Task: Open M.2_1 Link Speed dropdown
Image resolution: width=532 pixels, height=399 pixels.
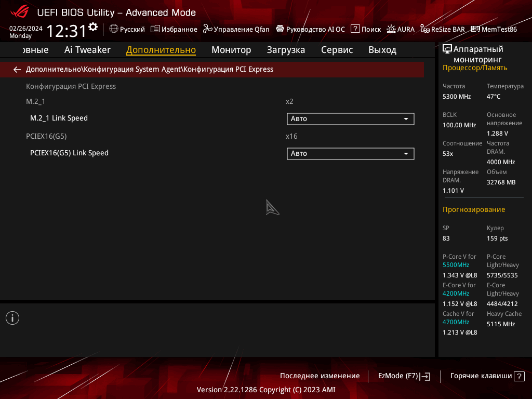Action: coord(351,119)
